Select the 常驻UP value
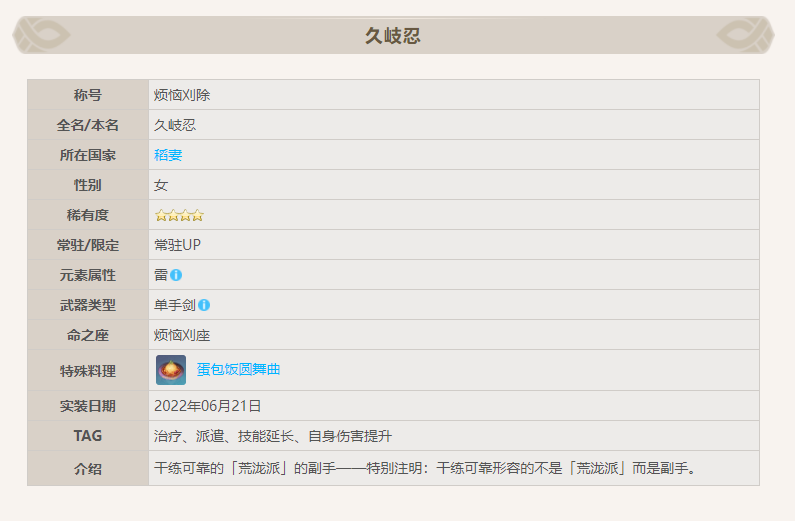 tap(177, 245)
